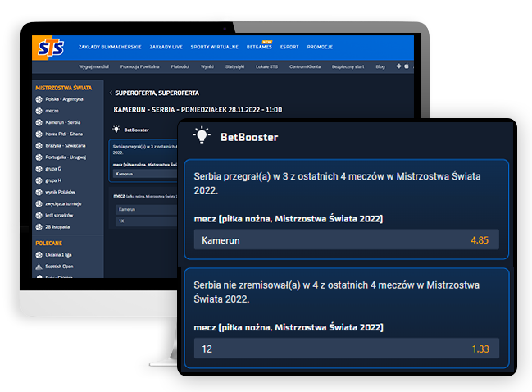Click Mistrzostwa Świata sidebar heading
Viewport: 532px width, 392px height.
coord(63,88)
